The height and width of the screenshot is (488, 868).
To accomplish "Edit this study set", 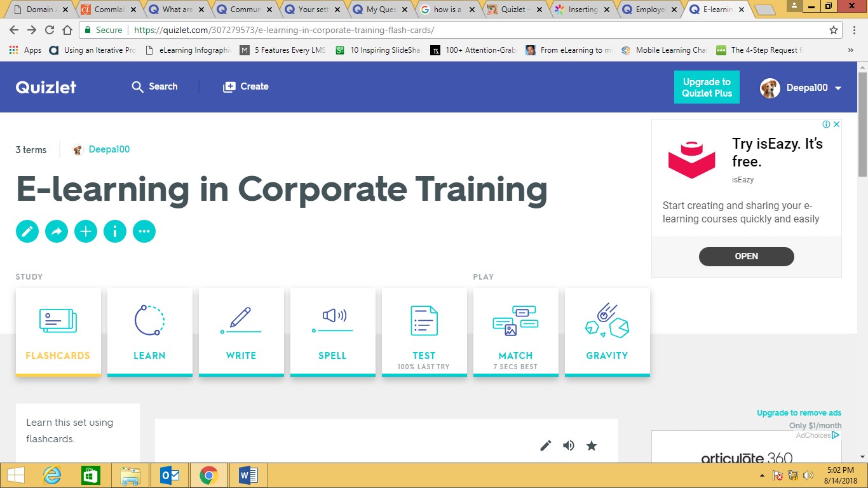I will (27, 231).
